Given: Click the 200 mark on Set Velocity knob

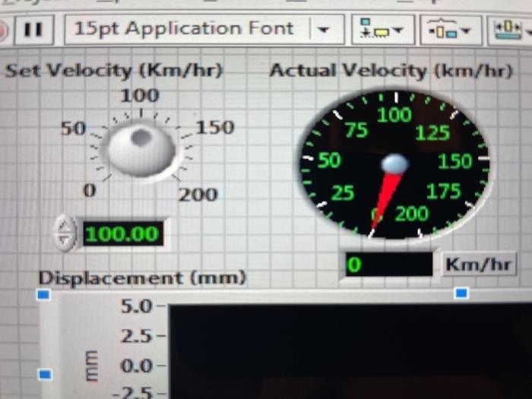Looking at the screenshot, I should point(198,195).
